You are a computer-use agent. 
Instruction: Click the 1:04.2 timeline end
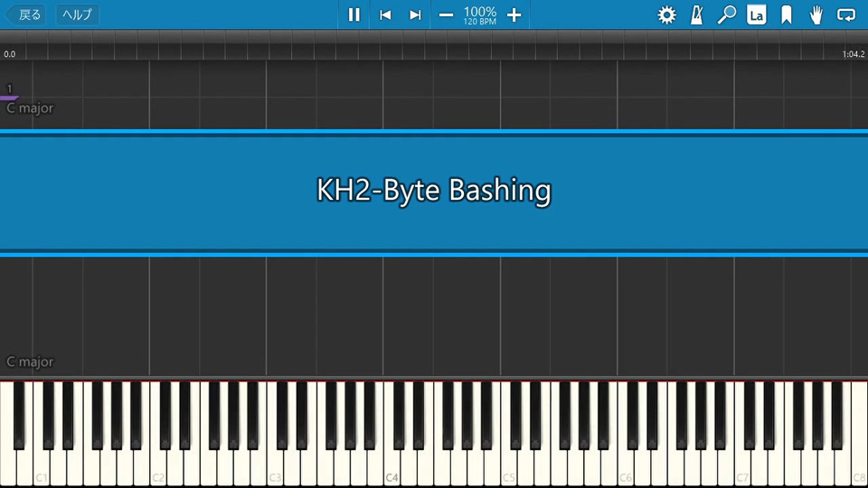point(853,54)
